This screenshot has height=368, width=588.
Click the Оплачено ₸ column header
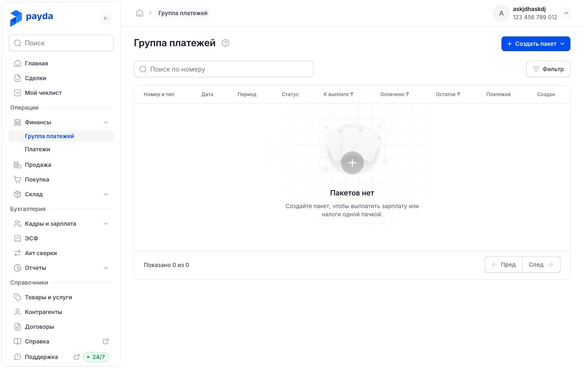coord(395,94)
